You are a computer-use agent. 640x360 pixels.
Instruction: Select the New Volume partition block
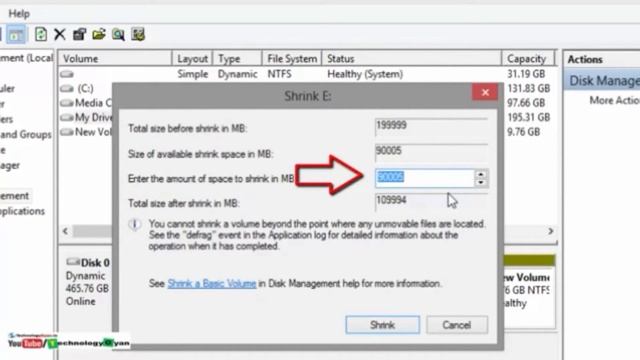coord(529,291)
